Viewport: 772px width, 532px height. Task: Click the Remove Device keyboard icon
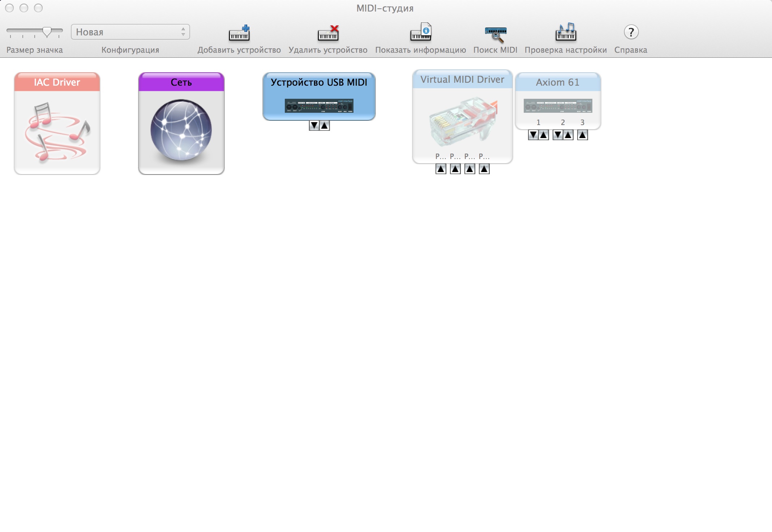[328, 33]
